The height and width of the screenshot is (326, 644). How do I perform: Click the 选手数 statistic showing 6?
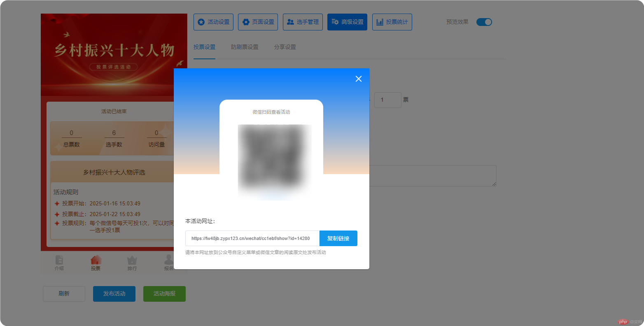[114, 139]
